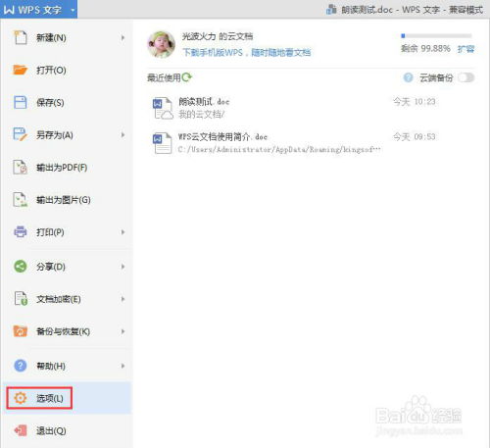Click the WPS logo in title bar
This screenshot has width=490, height=448.
point(9,10)
